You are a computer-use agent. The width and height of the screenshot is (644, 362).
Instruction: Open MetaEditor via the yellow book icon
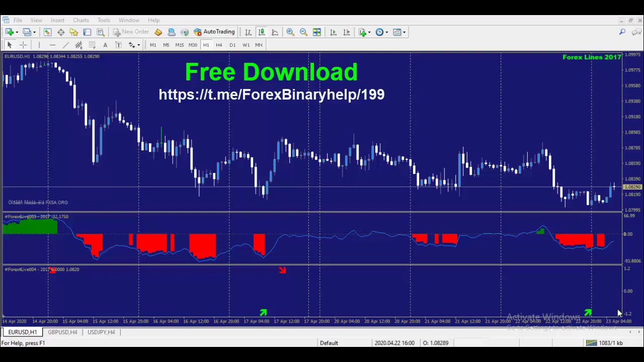coord(158,32)
